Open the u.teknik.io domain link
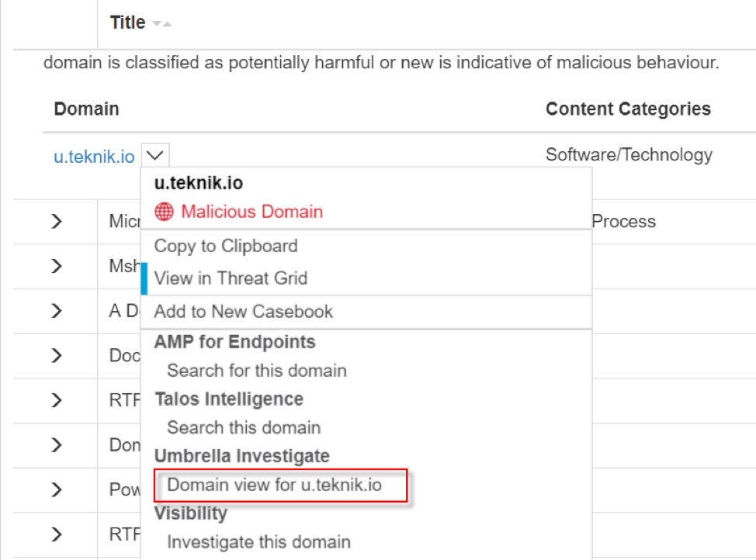 [94, 156]
